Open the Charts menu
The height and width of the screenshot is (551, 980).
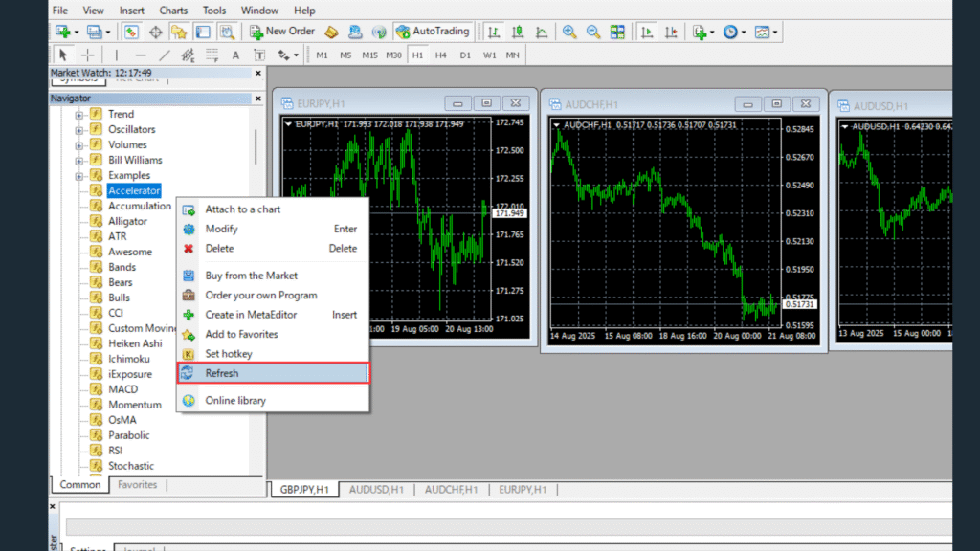(173, 11)
